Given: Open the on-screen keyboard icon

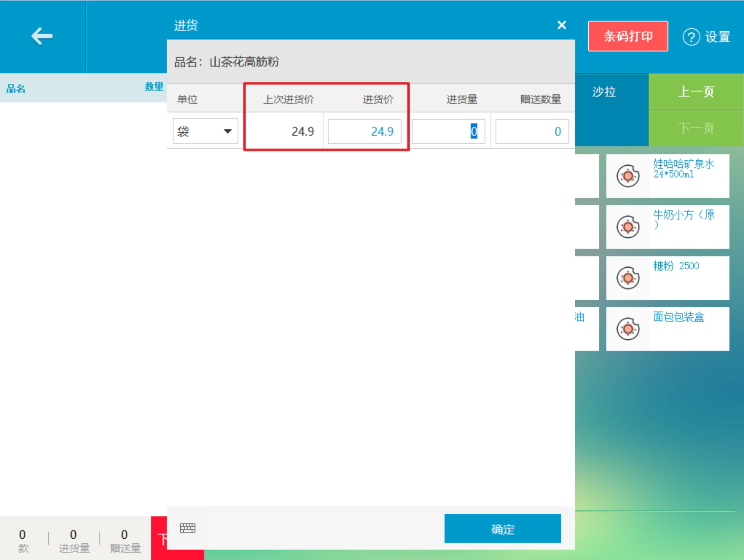Looking at the screenshot, I should pos(188,528).
